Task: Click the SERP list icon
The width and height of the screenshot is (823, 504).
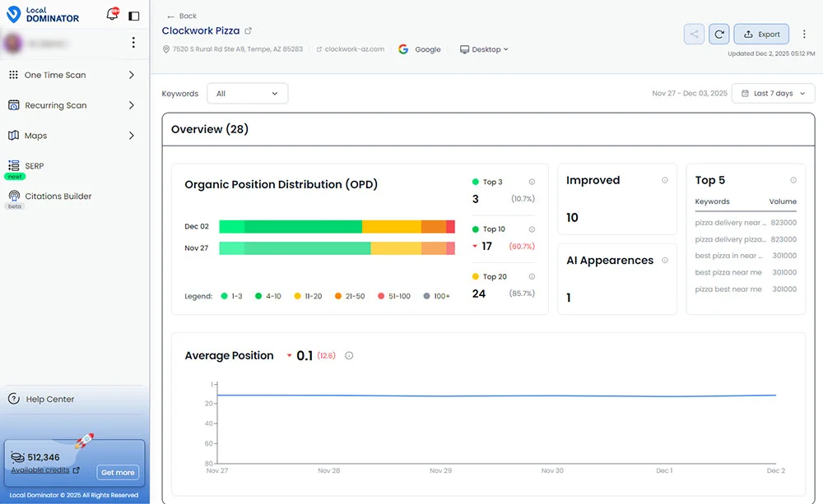Action: coord(14,166)
